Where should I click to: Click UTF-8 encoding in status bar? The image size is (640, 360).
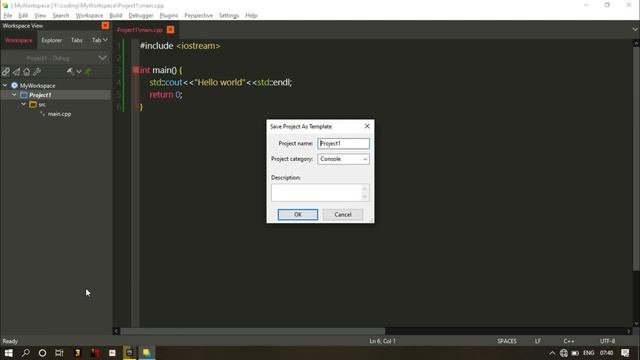[x=607, y=341]
